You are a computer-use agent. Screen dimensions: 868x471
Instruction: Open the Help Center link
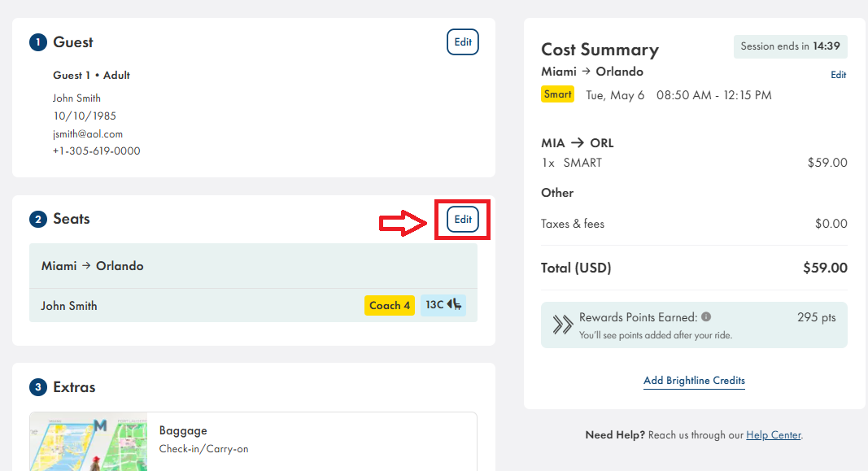coord(773,435)
